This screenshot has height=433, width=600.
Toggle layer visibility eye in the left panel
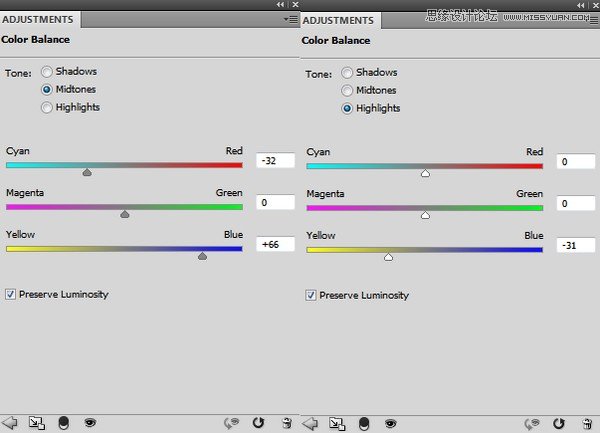click(90, 423)
